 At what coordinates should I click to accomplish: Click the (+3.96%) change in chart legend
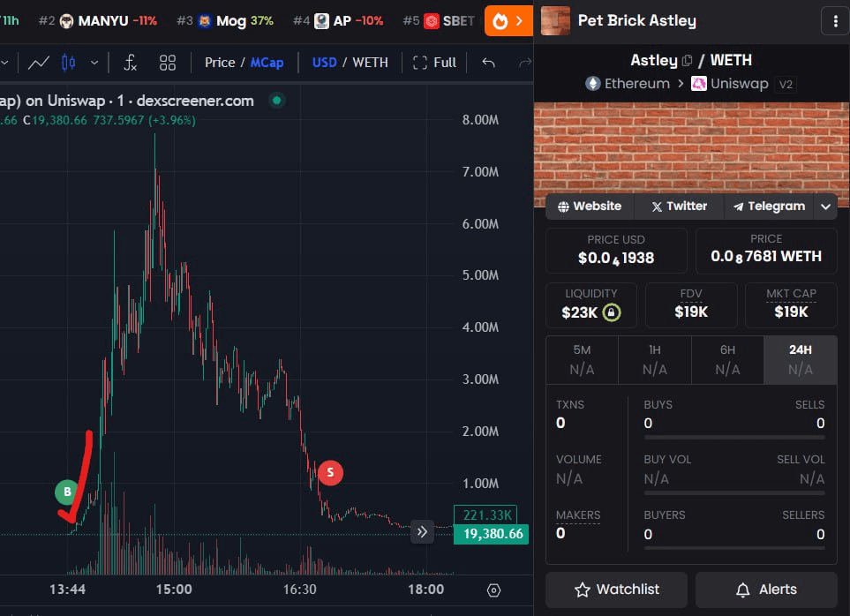(x=171, y=120)
